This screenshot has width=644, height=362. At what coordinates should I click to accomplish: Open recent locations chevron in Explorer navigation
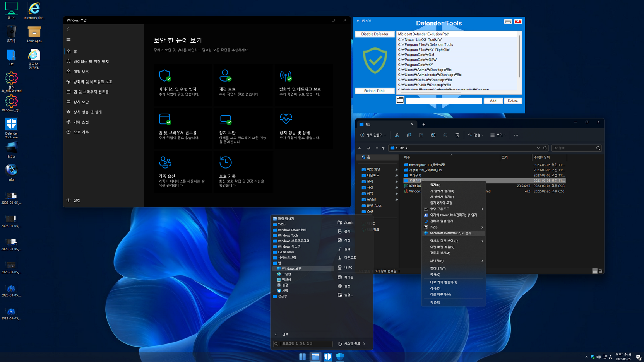[377, 148]
